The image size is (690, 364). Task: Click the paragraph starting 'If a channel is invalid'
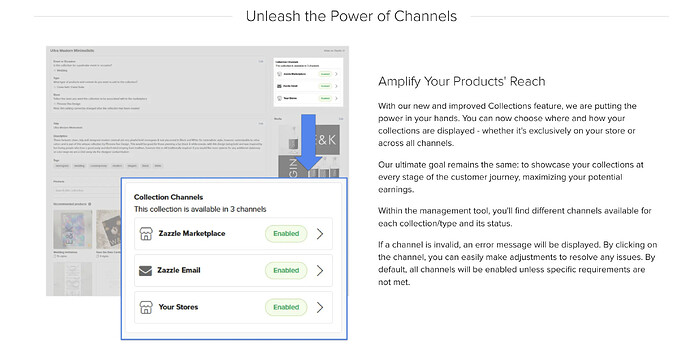[518, 263]
